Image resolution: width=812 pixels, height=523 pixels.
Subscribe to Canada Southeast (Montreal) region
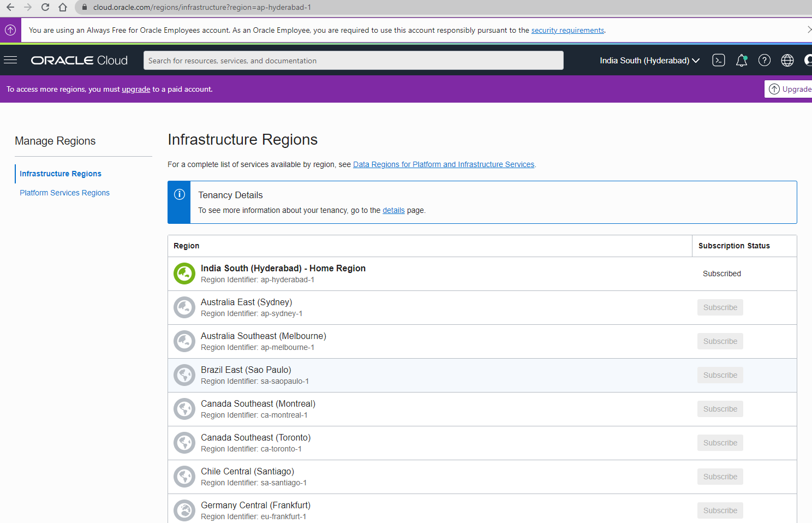pos(720,409)
